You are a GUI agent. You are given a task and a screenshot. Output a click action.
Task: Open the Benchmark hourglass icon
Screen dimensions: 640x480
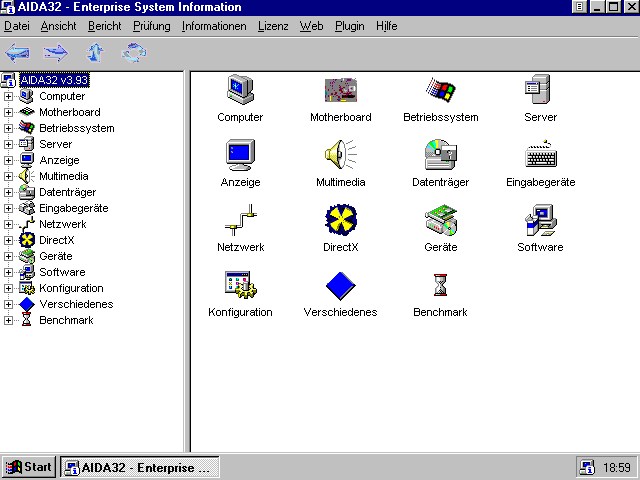tap(440, 286)
